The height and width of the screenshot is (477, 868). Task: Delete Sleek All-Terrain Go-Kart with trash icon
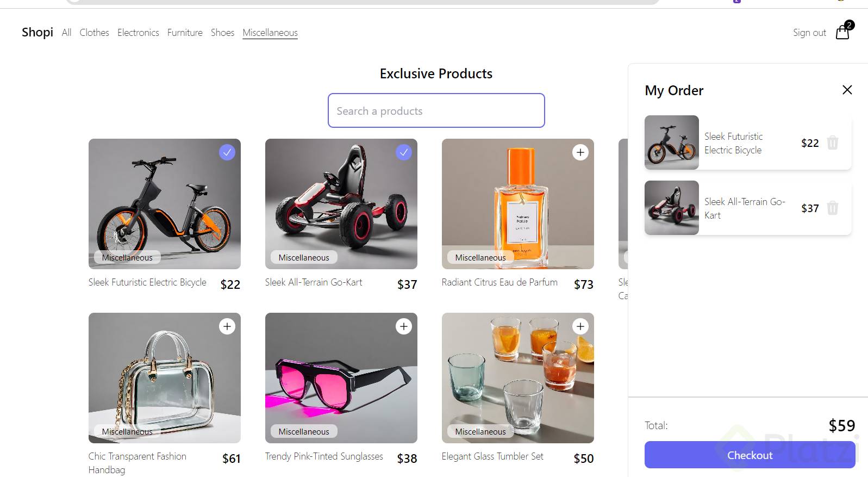tap(832, 208)
